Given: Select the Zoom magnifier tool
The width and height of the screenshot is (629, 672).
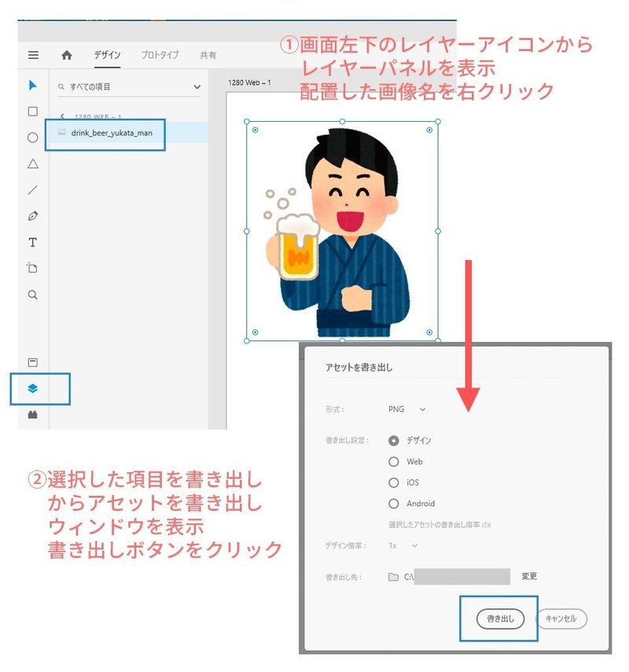Looking at the screenshot, I should pos(32,295).
